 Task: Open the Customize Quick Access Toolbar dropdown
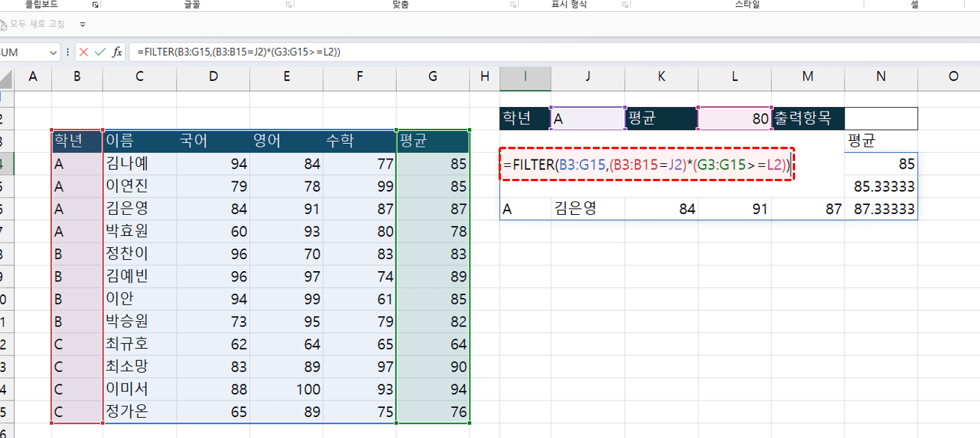tap(82, 24)
